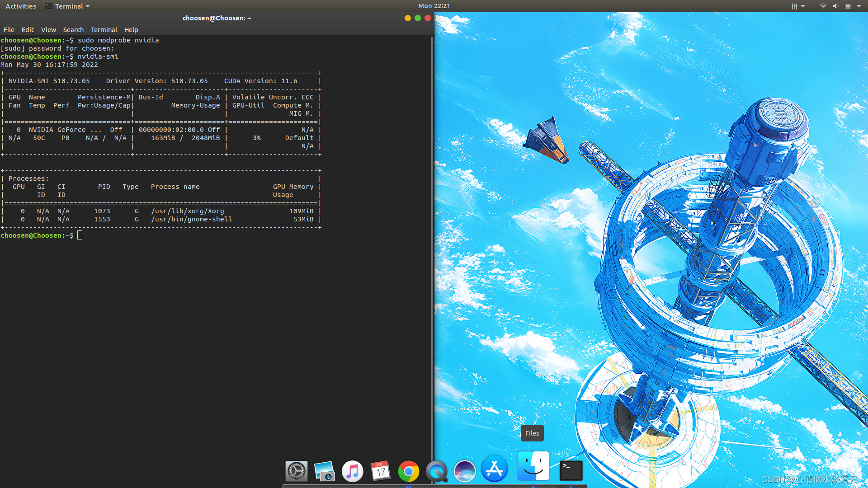This screenshot has height=488, width=868.
Task: Click the Activities button
Action: coord(21,6)
